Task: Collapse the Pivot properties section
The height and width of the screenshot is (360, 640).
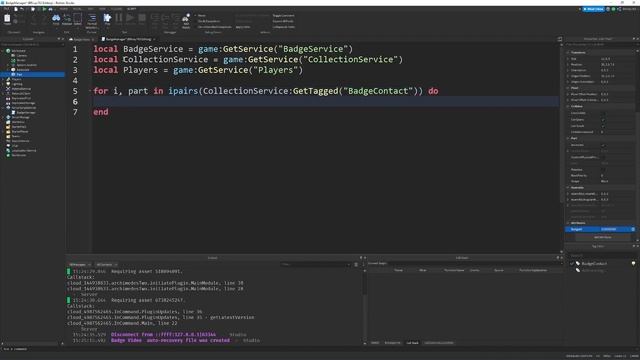Action: tap(568, 88)
